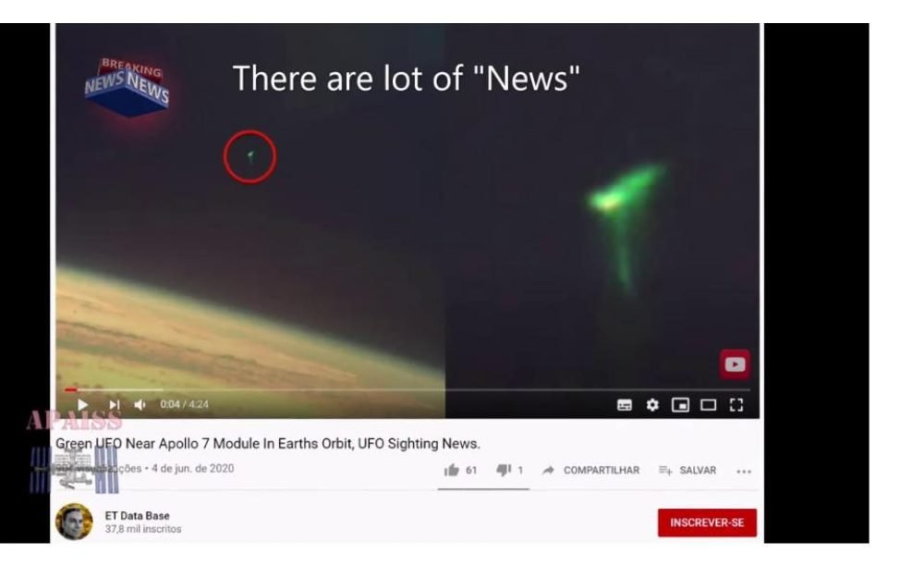Viewport: 924px width, 578px height.
Task: Skip to next video
Action: click(x=115, y=405)
